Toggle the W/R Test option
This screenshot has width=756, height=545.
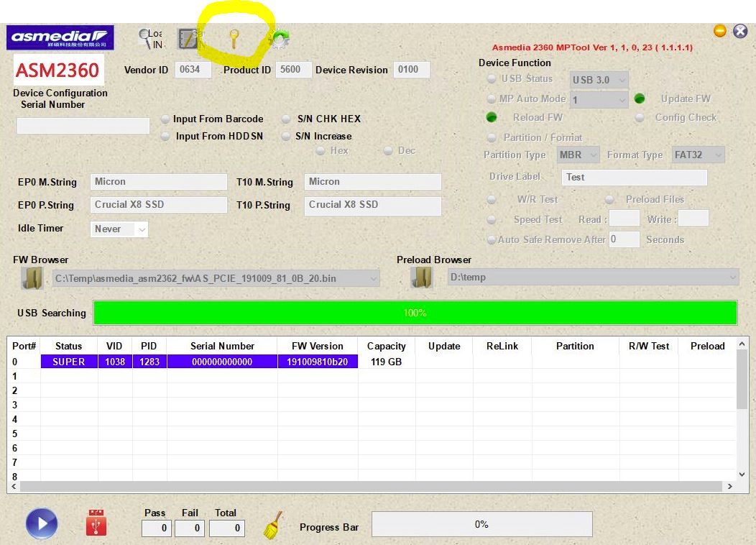(492, 199)
